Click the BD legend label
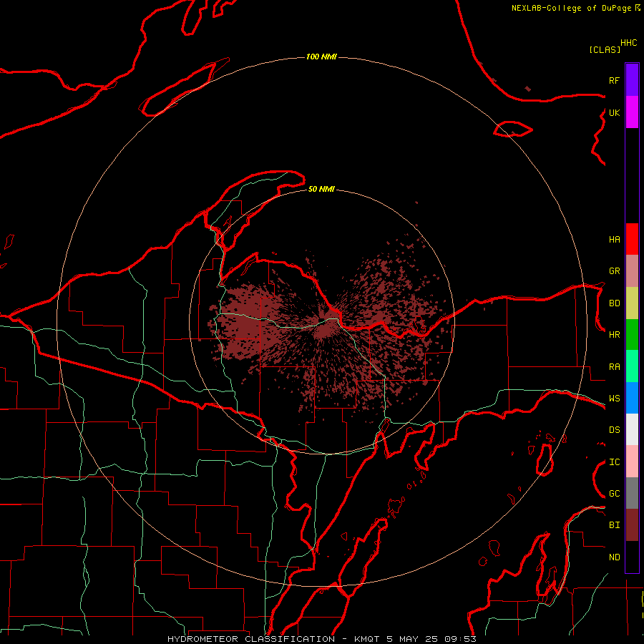 614,303
